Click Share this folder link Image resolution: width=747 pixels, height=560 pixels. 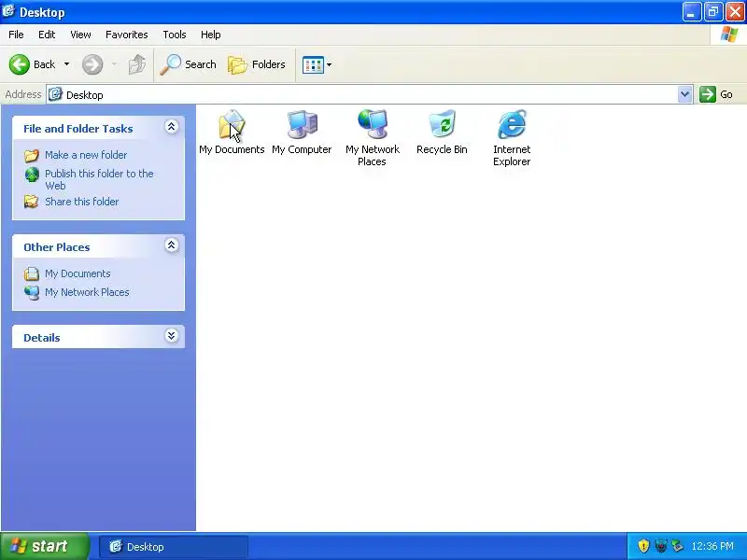[81, 202]
